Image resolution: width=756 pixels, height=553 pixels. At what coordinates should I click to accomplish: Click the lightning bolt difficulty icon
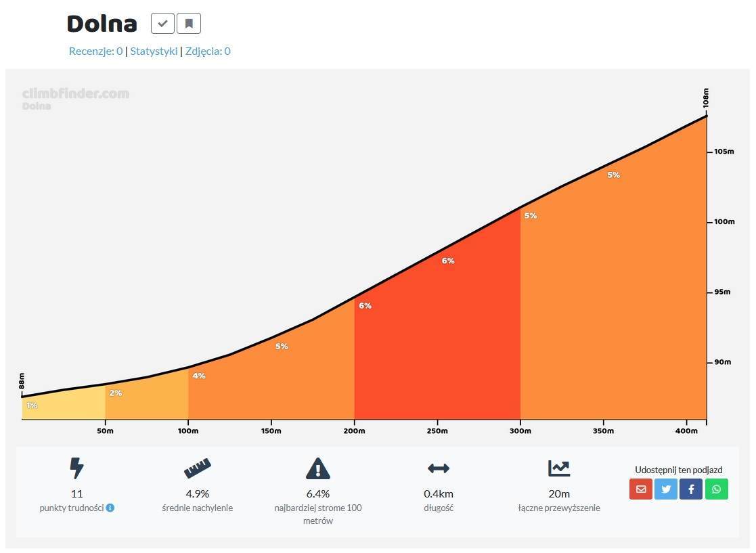(x=76, y=468)
